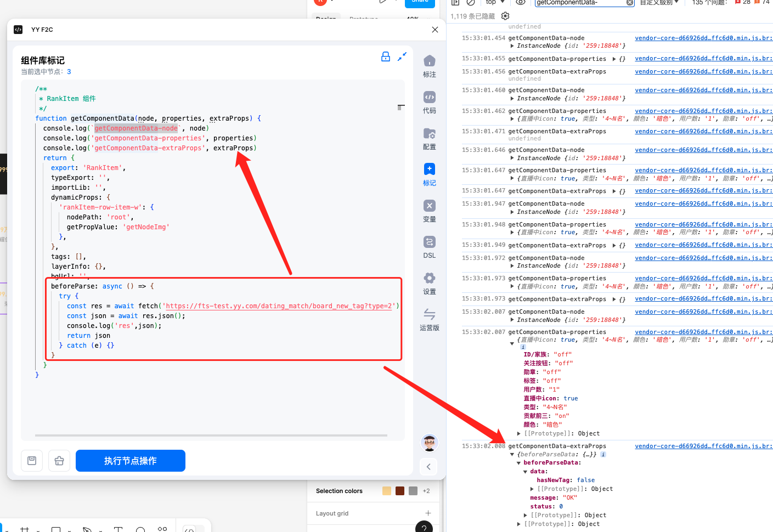
Task: Expand the first InstanceNode id 259:18848 entry
Action: 512,46
